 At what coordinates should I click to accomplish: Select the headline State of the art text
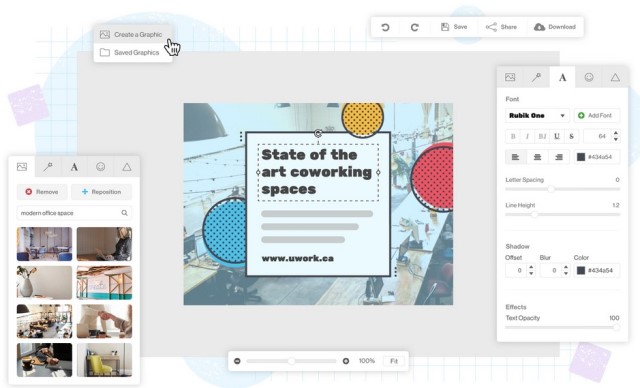coord(316,172)
